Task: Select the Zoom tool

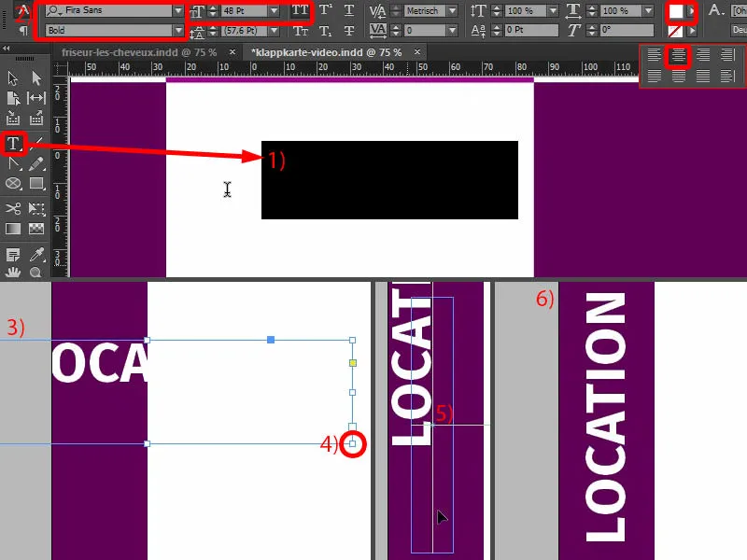Action: pyautogui.click(x=35, y=273)
